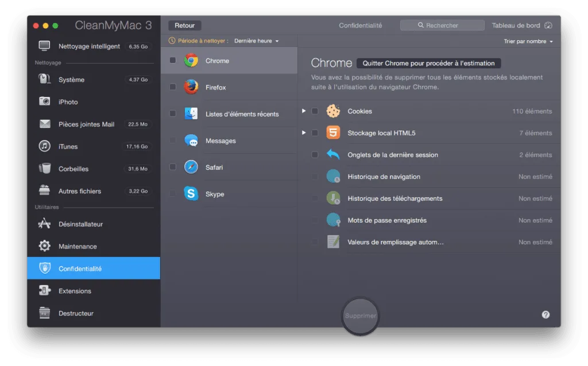
Task: Open the Dernière heure period dropdown
Action: click(x=257, y=41)
